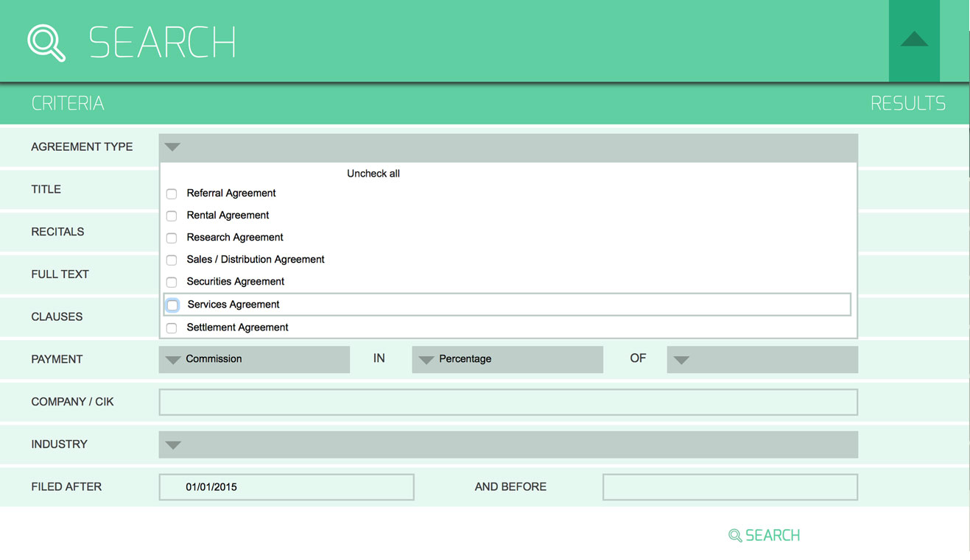Click the Uncheck all link
Image resolution: width=970 pixels, height=560 pixels.
(373, 174)
